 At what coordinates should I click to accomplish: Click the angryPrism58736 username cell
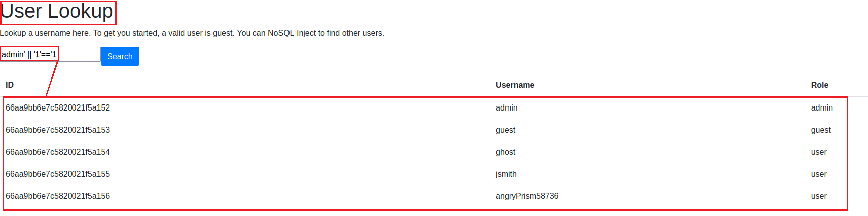[x=527, y=196]
